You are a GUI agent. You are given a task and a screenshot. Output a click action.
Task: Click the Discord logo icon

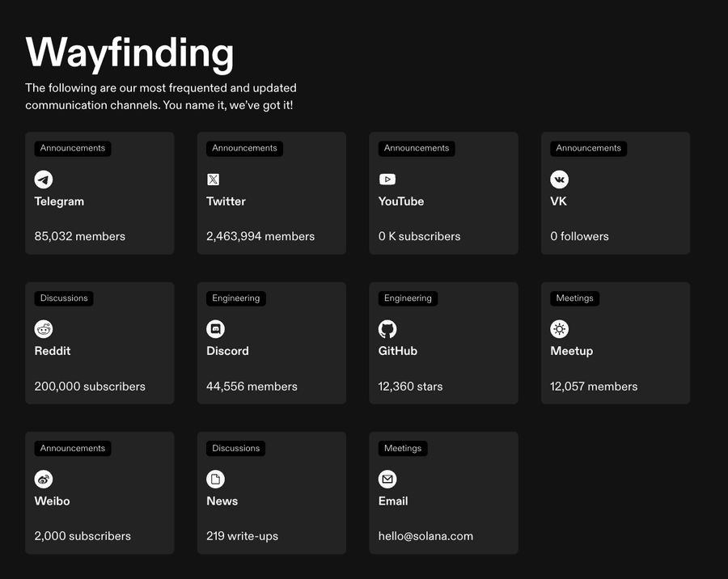(x=215, y=329)
